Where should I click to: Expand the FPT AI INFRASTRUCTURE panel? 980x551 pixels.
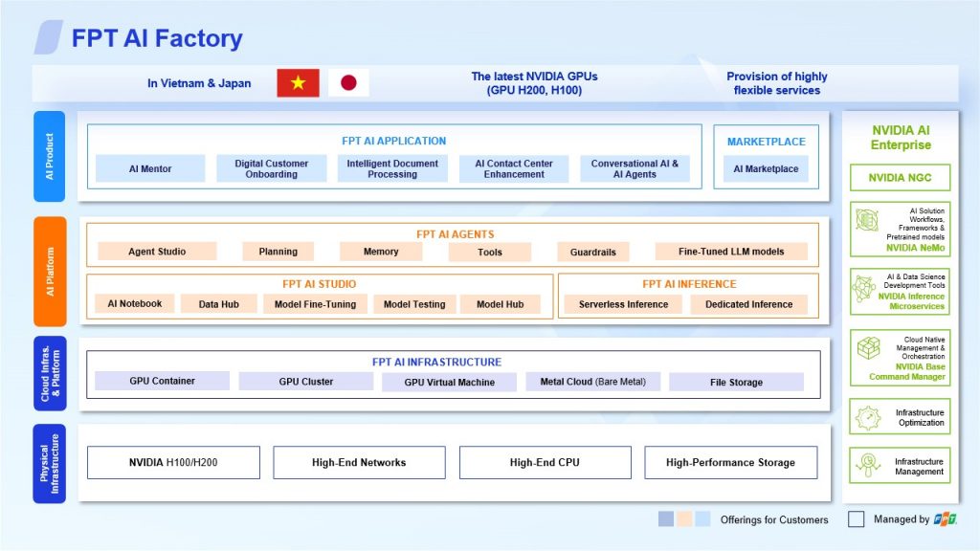(437, 362)
